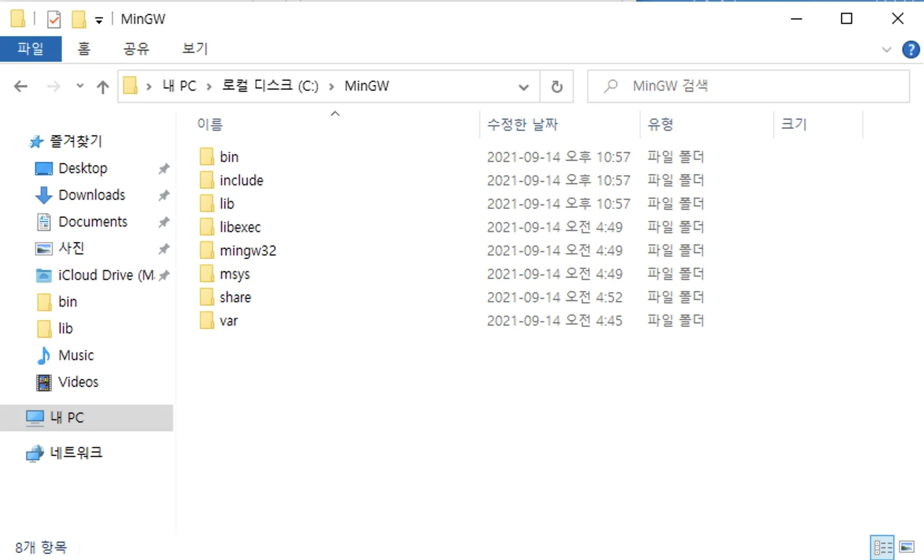This screenshot has width=924, height=560.
Task: Select the 'mingw32' folder name
Action: (248, 250)
